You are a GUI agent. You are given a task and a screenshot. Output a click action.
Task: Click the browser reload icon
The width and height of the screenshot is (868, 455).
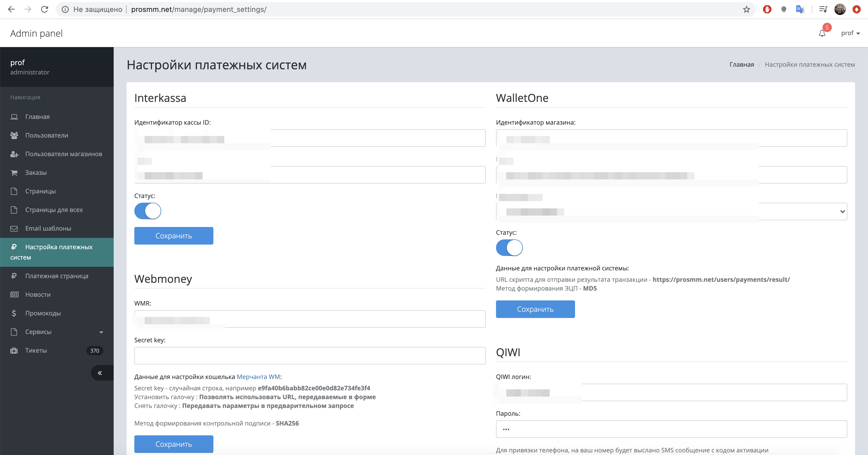coord(44,10)
